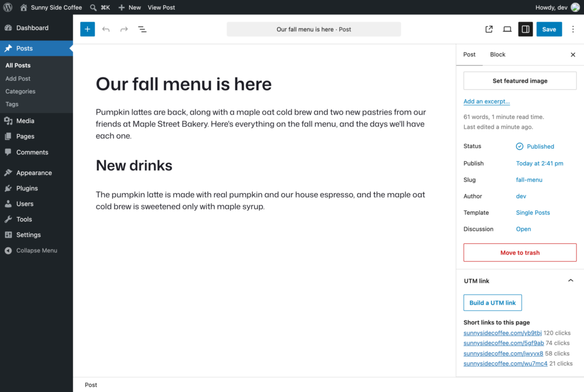Open Appearance settings

click(34, 173)
